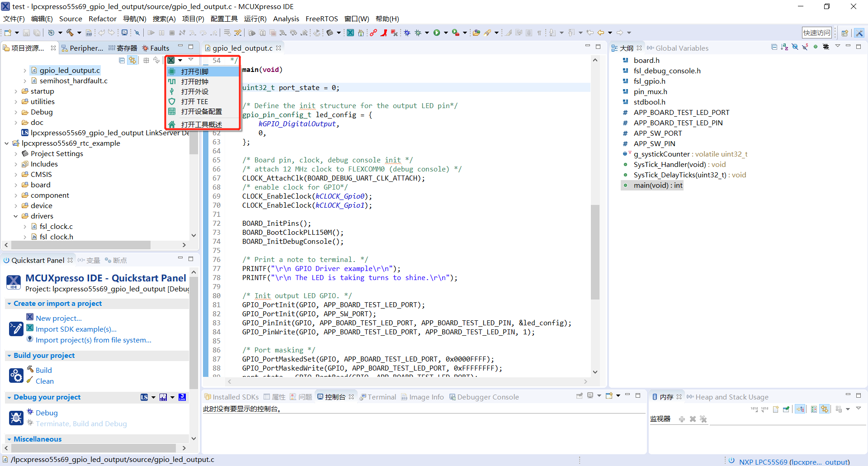The width and height of the screenshot is (868, 466).
Task: Select main(void) in the outline list
Action: coord(658,185)
